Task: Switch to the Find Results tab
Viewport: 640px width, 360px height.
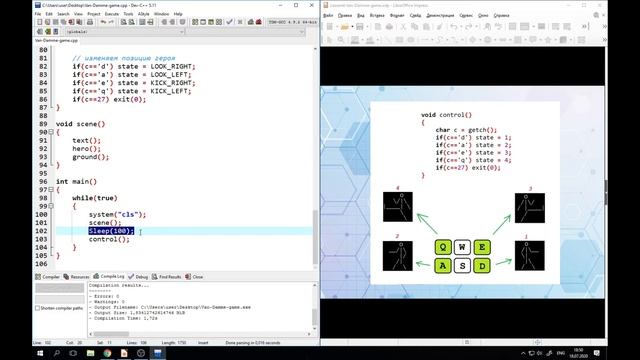Action: (167, 277)
